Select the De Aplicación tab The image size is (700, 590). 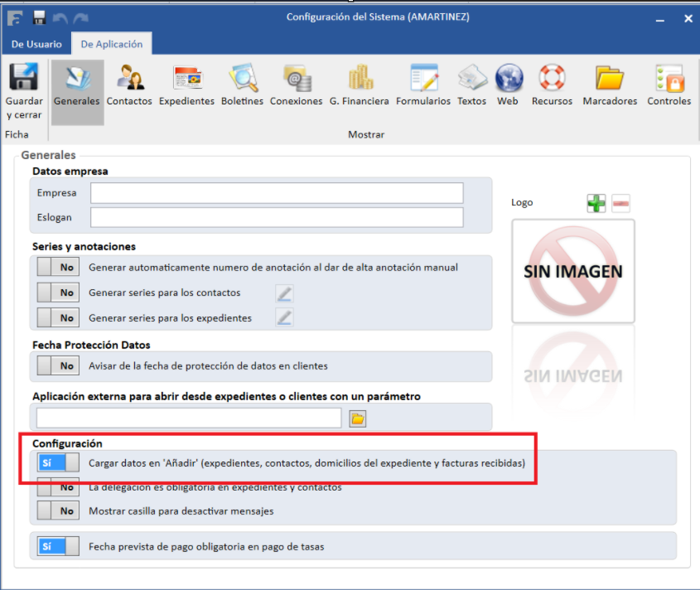click(111, 44)
